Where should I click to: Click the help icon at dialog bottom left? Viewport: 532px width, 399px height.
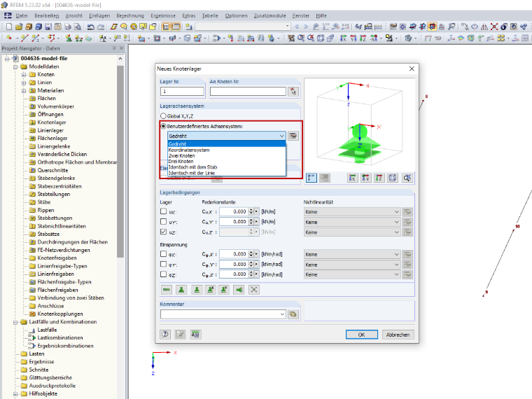[x=165, y=334]
